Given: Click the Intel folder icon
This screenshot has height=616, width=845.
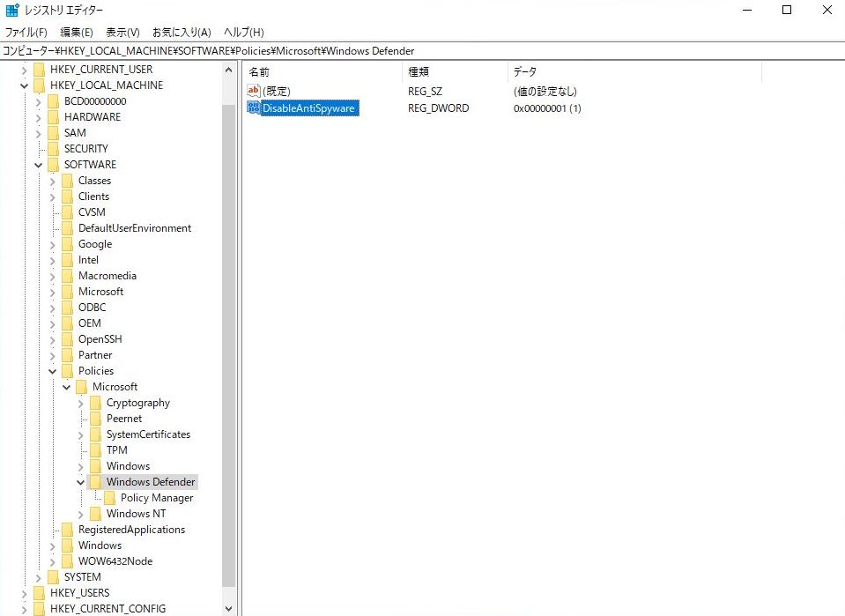Looking at the screenshot, I should [67, 260].
